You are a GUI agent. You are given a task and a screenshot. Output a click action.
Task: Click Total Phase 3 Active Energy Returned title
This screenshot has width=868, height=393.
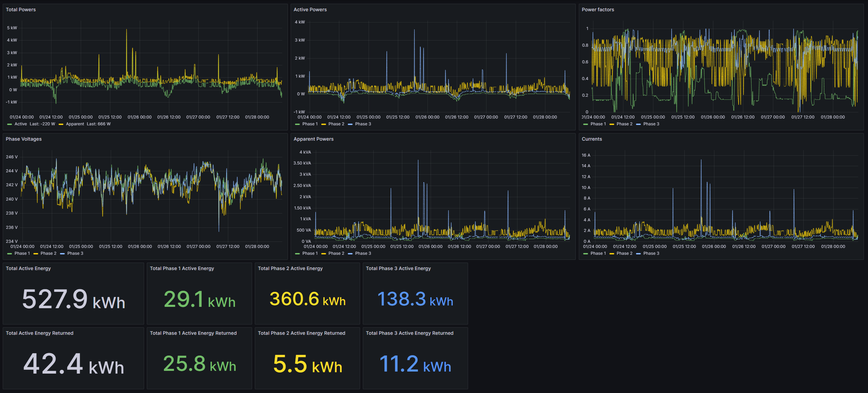409,333
